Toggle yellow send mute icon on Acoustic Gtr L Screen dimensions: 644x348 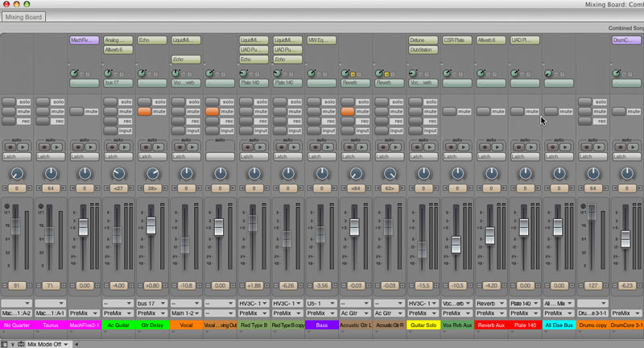click(353, 74)
